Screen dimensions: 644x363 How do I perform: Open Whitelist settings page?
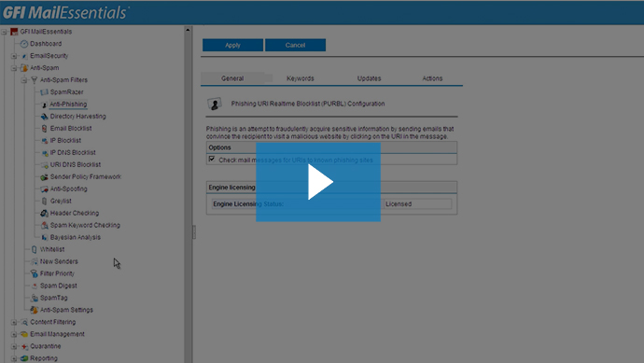click(x=52, y=249)
